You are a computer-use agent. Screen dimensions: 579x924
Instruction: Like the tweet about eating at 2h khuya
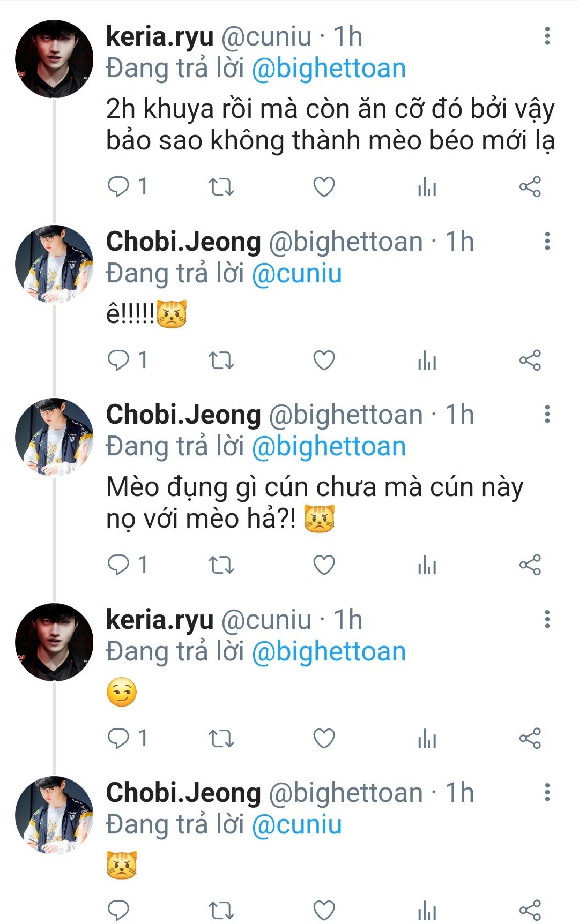pos(324,187)
